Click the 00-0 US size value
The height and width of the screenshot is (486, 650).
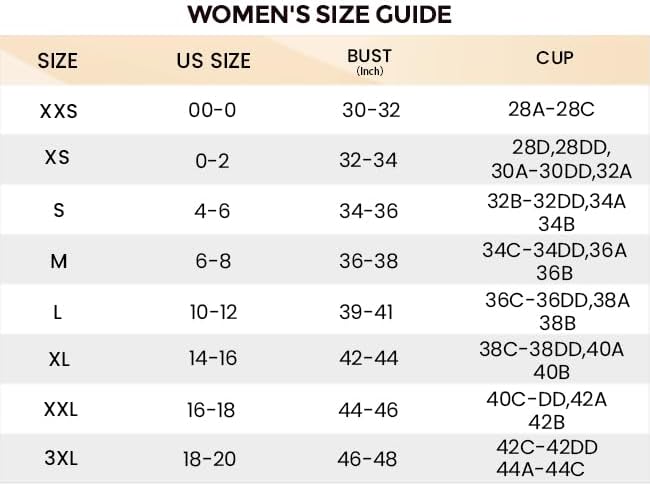pos(212,111)
